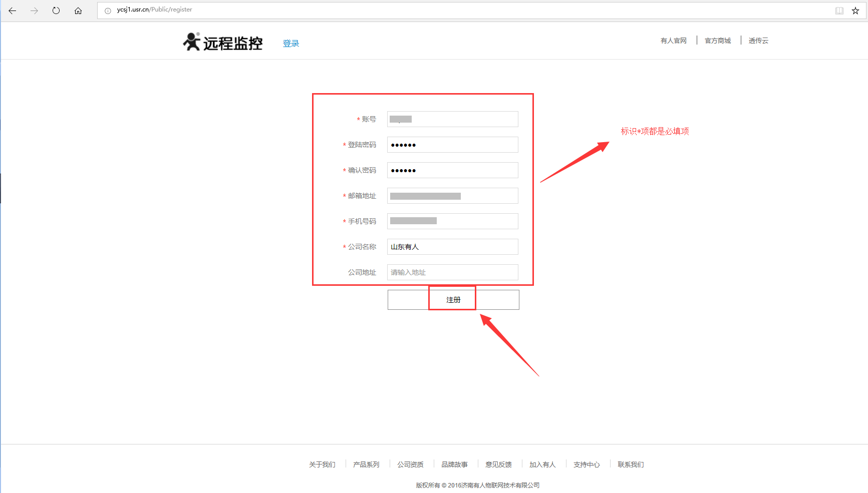Viewport: 868px width, 493px height.
Task: Open the 联系我们 footer link
Action: [x=631, y=464]
